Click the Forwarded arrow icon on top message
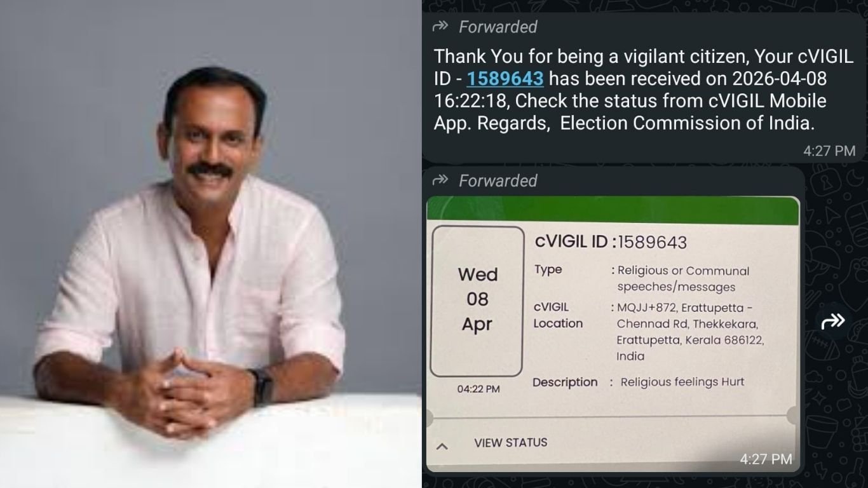Viewport: 868px width, 488px height. tap(440, 27)
